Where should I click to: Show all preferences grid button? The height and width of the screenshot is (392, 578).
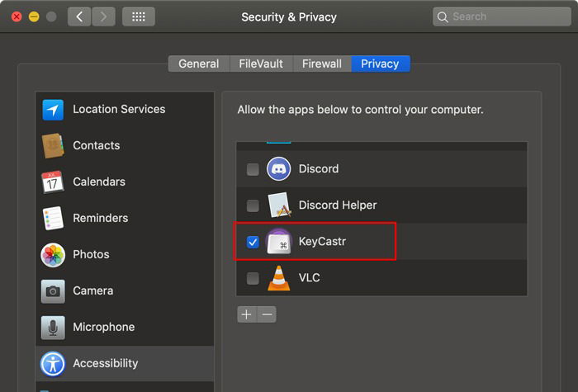coord(139,17)
